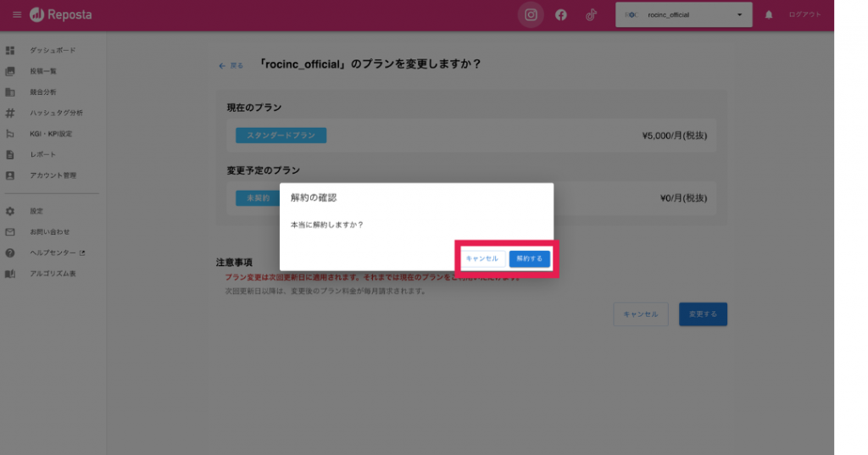Go to KGI・KPI設定 page
This screenshot has width=868, height=455.
click(x=51, y=134)
